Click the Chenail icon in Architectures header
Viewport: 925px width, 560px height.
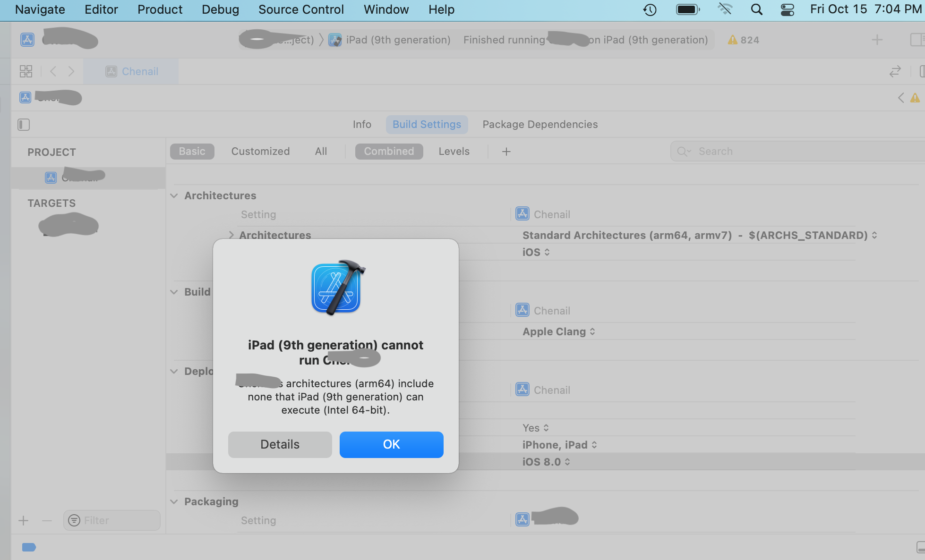(x=522, y=214)
